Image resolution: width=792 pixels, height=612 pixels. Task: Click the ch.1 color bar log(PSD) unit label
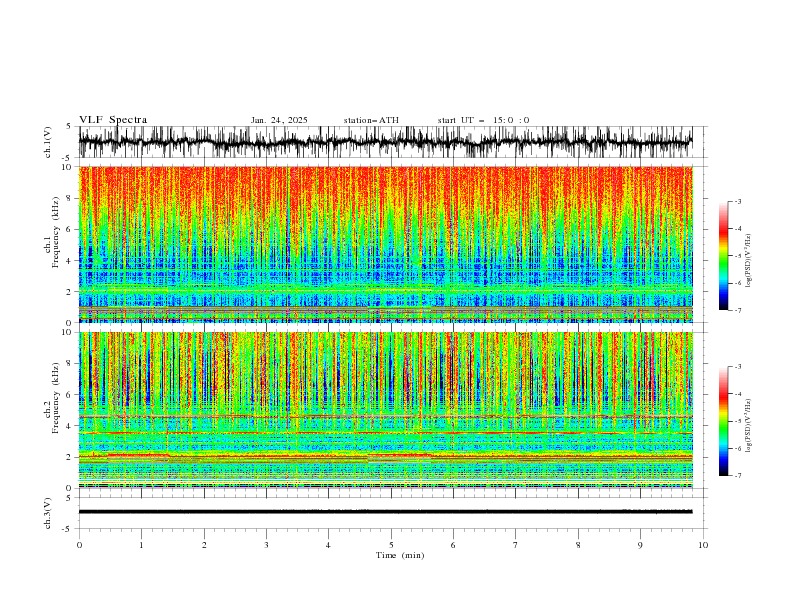click(x=749, y=261)
